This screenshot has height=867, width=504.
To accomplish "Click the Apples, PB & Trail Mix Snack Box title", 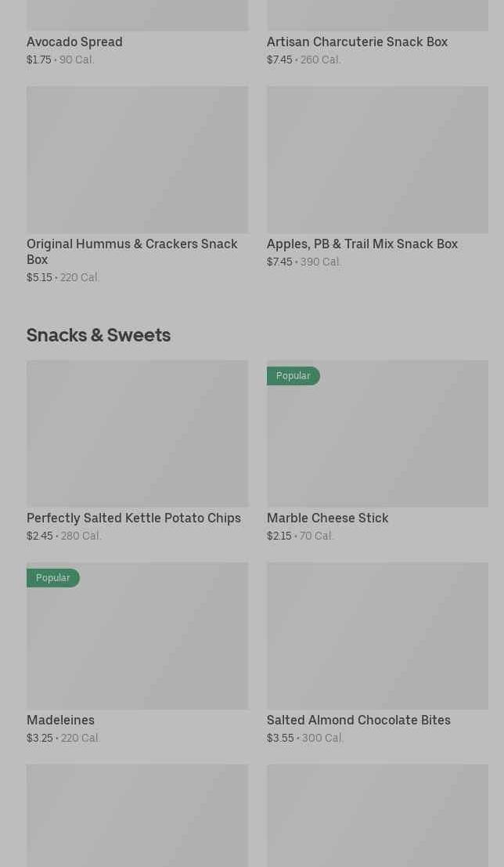I will click(362, 244).
